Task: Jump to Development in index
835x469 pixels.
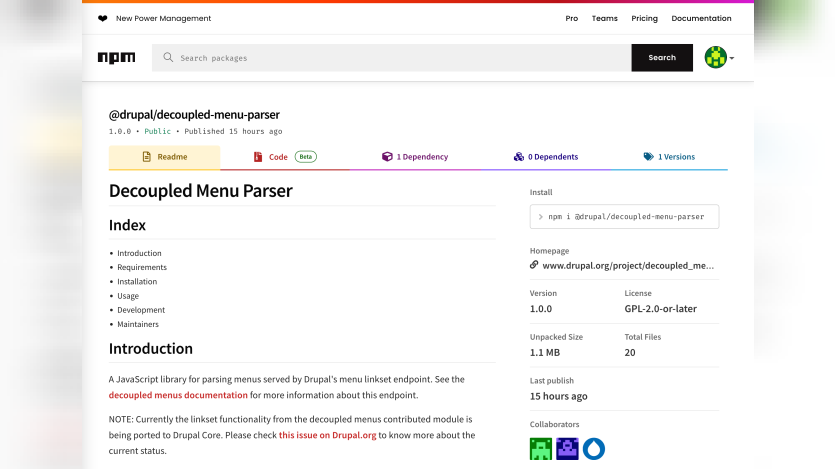Action: pyautogui.click(x=141, y=310)
